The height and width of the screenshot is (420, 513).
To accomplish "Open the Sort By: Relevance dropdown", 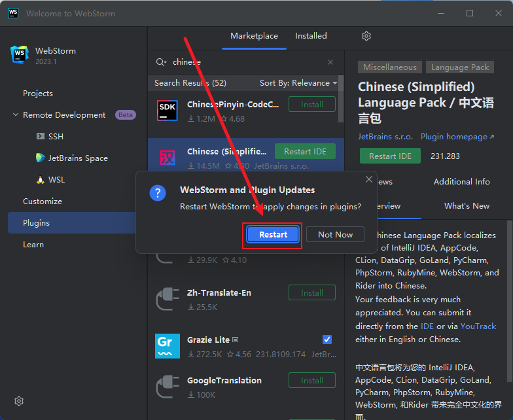I will click(x=298, y=83).
